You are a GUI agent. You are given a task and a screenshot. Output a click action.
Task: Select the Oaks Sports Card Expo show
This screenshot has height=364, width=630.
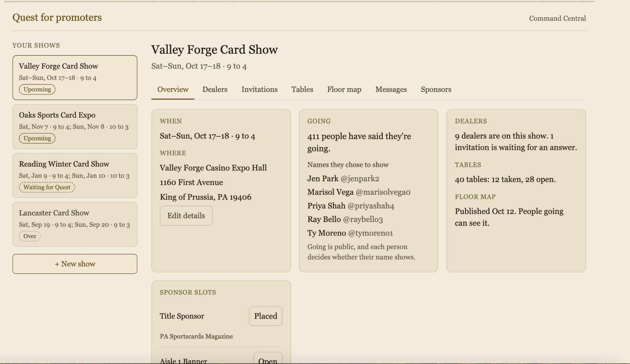tap(75, 127)
